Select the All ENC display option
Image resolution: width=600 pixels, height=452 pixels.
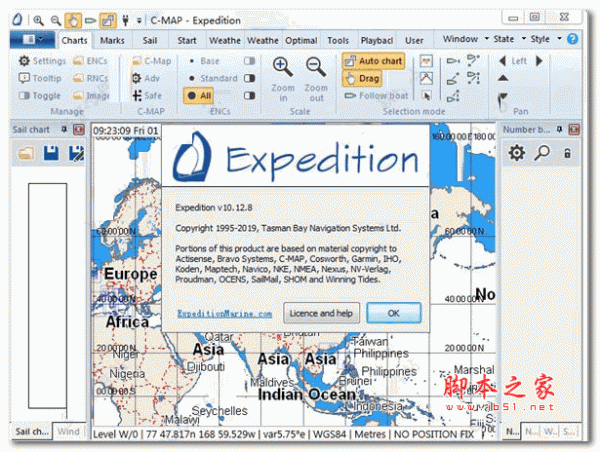click(199, 96)
